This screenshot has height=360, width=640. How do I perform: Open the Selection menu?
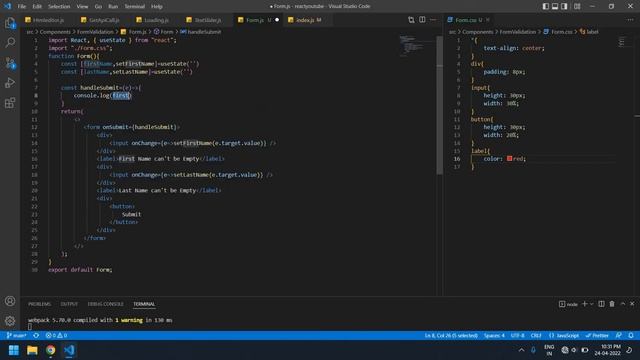coord(59,7)
